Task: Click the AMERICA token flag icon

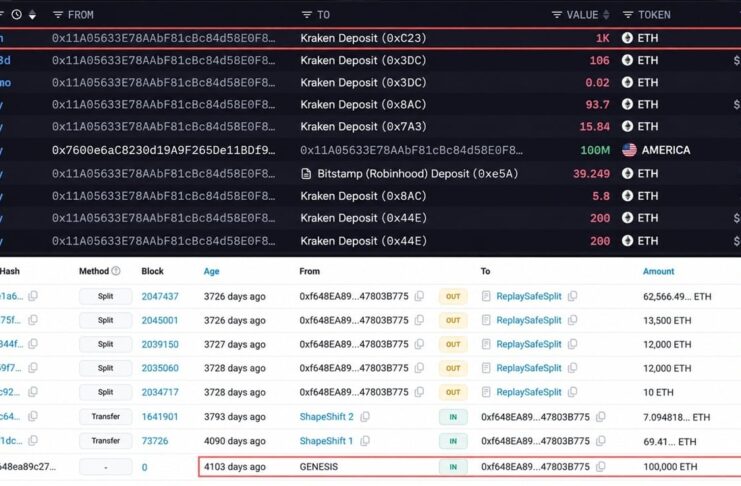Action: (x=629, y=150)
